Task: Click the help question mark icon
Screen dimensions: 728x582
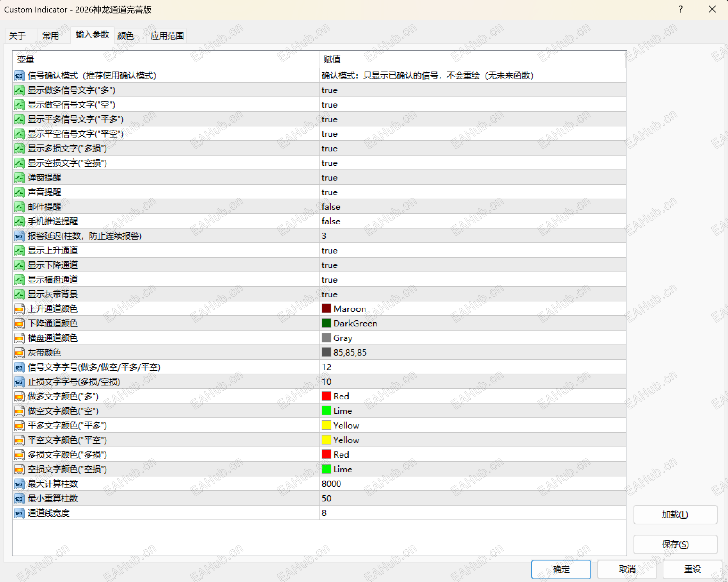Action: tap(680, 9)
